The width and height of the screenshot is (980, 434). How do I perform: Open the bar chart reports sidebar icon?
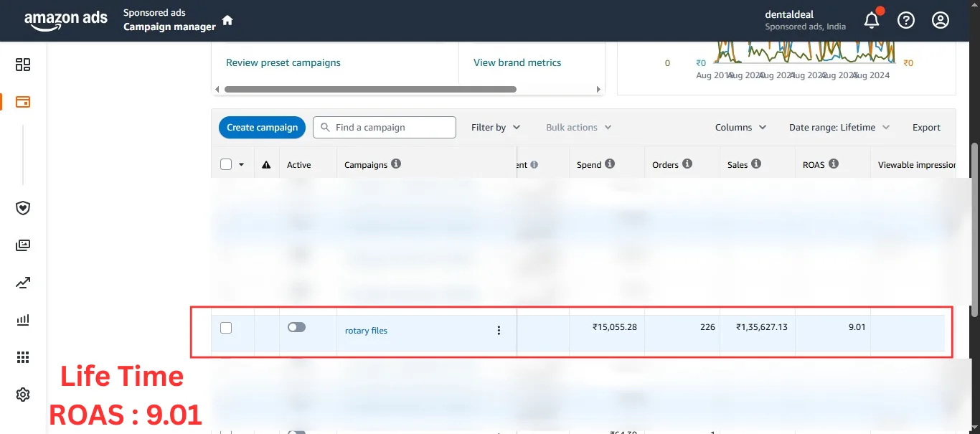[23, 320]
